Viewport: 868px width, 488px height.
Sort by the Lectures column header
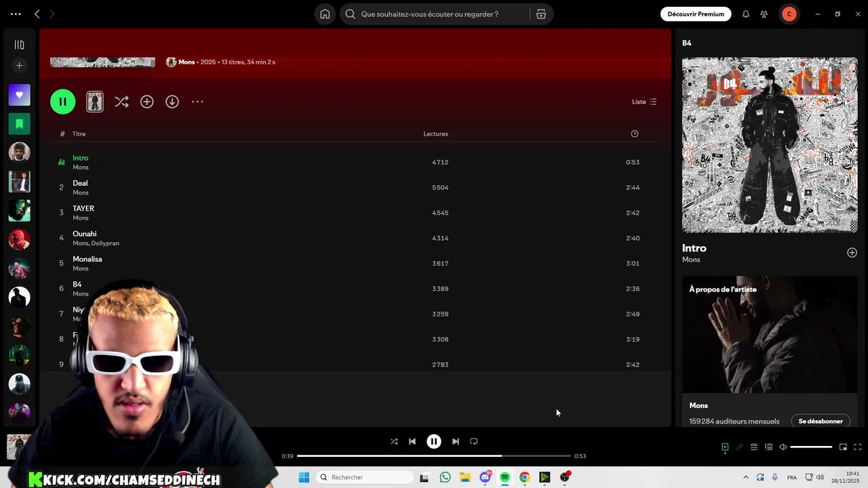point(435,134)
